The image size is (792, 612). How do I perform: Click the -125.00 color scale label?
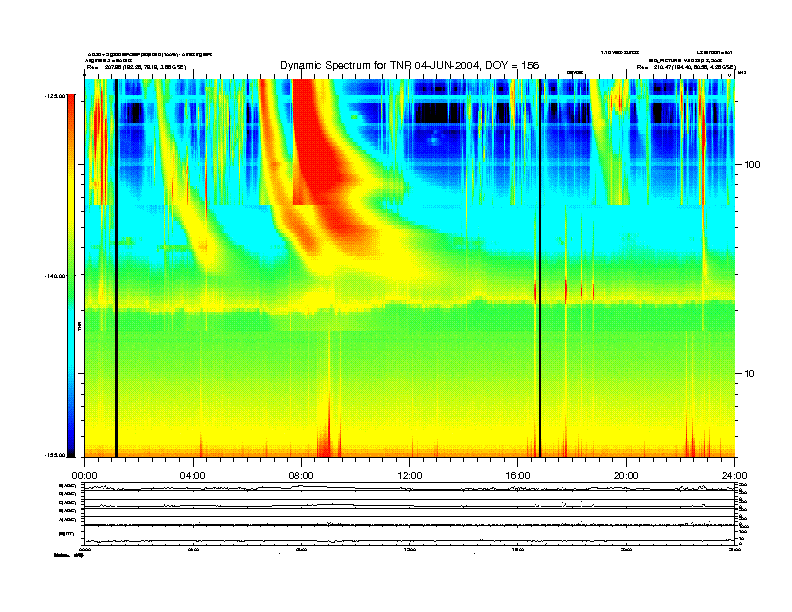point(55,95)
